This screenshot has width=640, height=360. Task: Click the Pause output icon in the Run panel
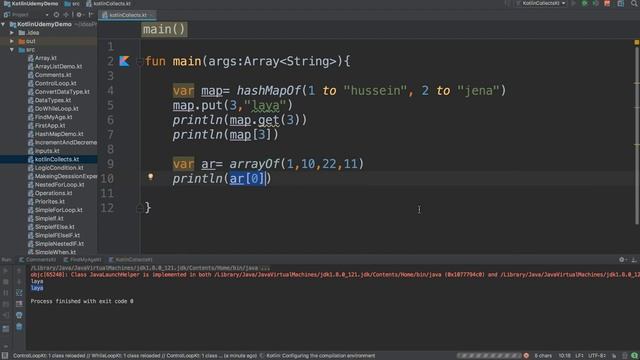click(x=6, y=293)
